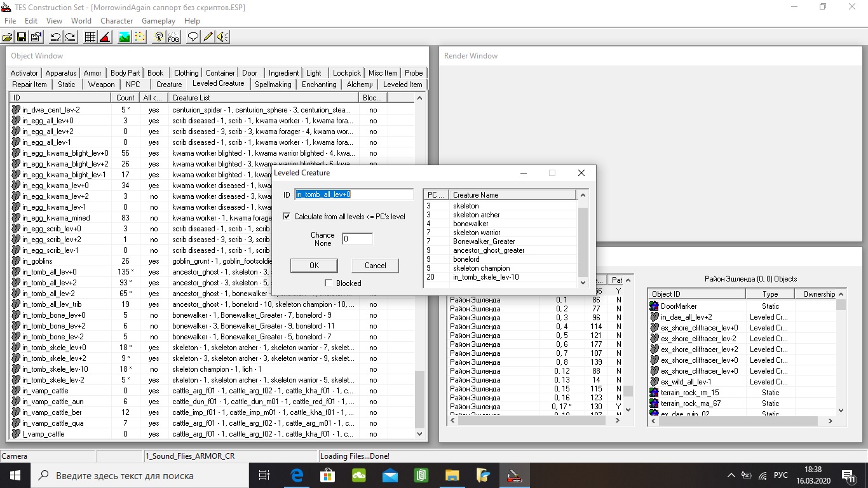Show hidden system tray icons
This screenshot has width=868, height=488.
(x=731, y=475)
